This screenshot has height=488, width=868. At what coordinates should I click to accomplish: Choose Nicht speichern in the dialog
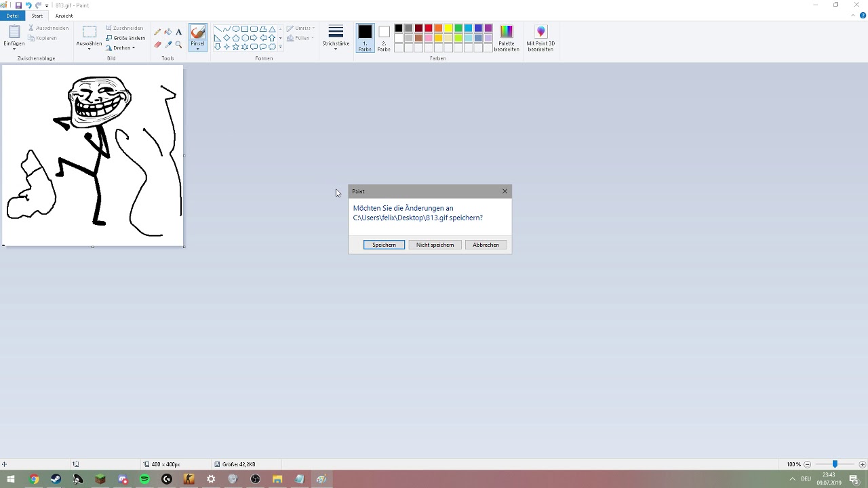tap(435, 245)
